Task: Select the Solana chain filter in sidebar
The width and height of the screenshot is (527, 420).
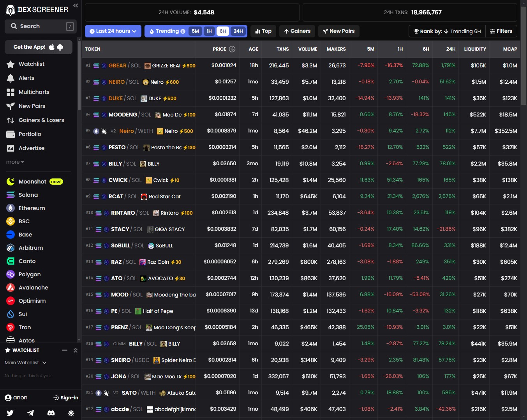Action: [28, 194]
